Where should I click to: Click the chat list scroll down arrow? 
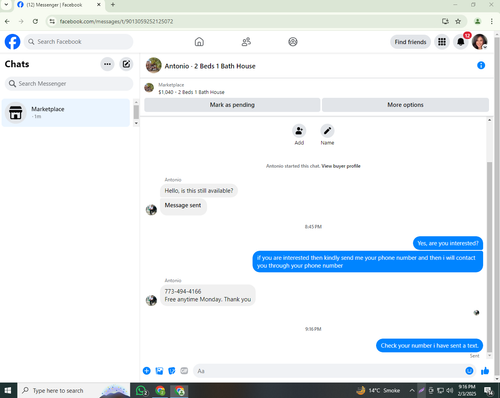click(x=136, y=123)
